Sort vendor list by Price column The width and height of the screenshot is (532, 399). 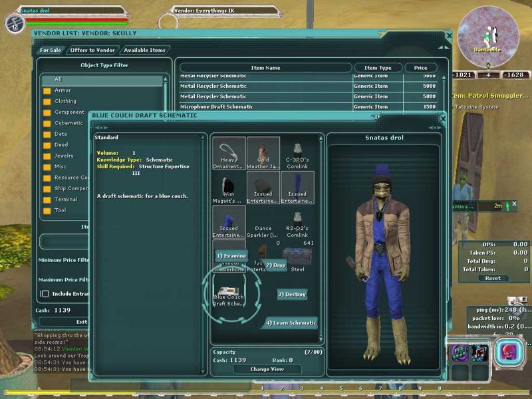pyautogui.click(x=420, y=68)
